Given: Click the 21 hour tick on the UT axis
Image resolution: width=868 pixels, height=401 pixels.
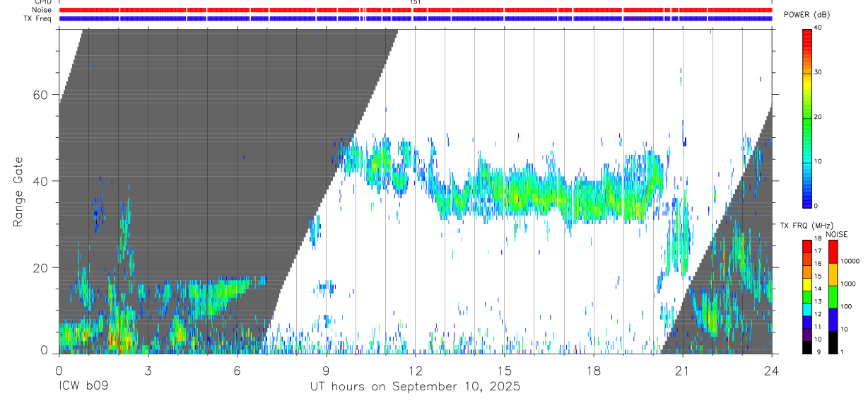Looking at the screenshot, I should pos(682,370).
